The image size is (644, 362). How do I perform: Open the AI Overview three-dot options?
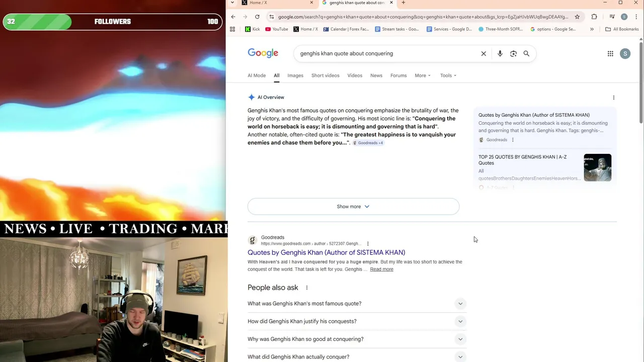(x=613, y=98)
